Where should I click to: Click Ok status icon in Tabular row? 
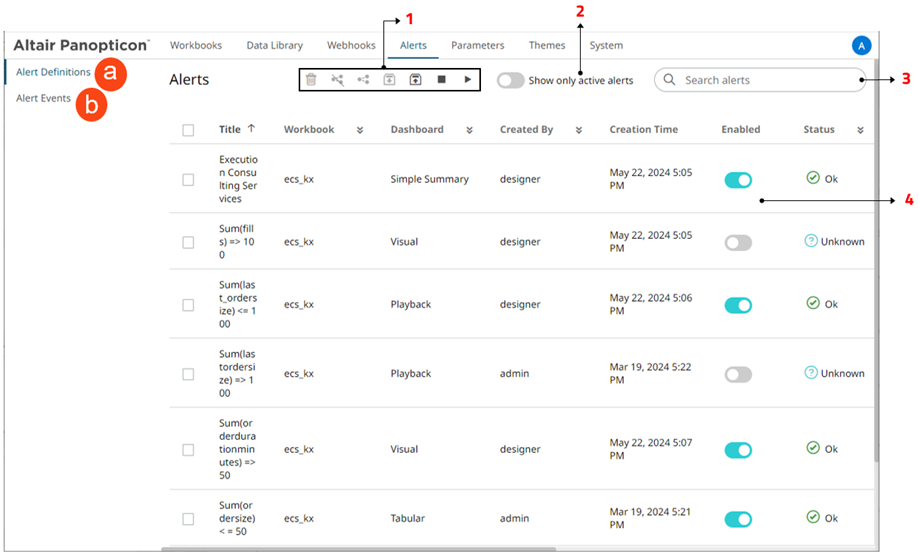[x=813, y=517]
